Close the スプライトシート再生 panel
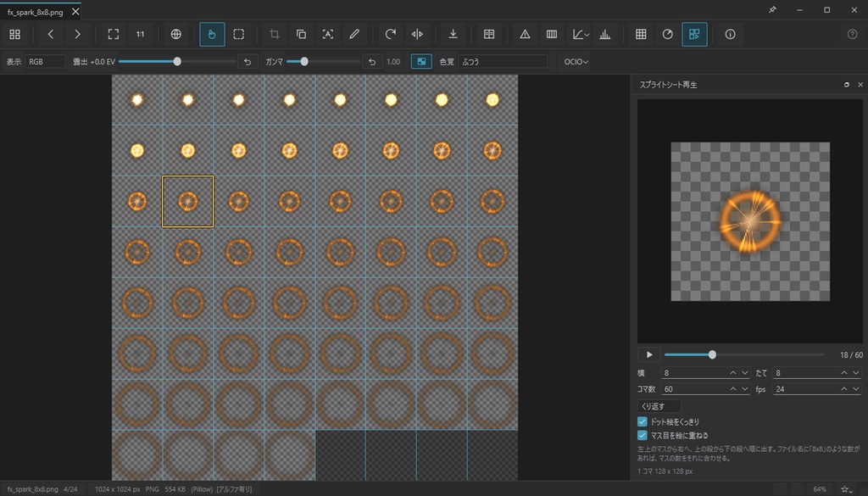 (860, 85)
